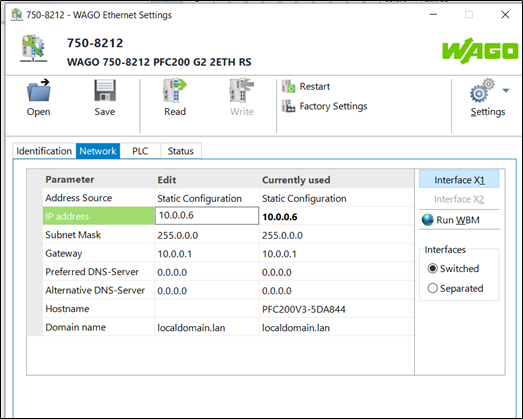Click Domain name edit value localdomain.lan
This screenshot has width=523, height=419.
tap(191, 328)
